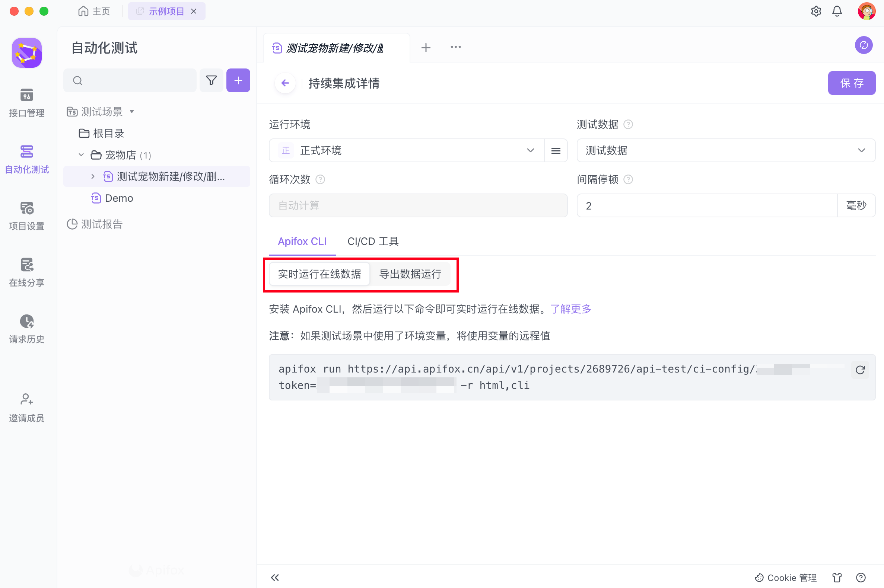The image size is (884, 588).
Task: Open the 接口管理 sidebar section
Action: (27, 102)
